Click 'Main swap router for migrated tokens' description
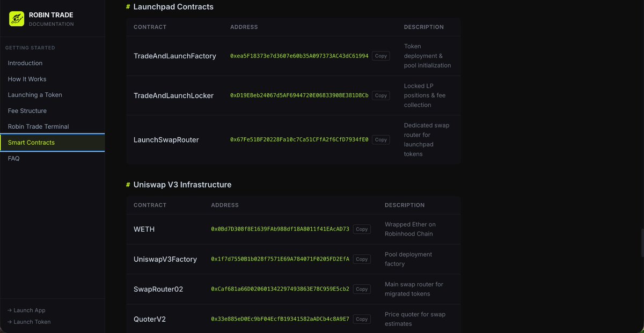Image resolution: width=644 pixels, height=333 pixels. point(415,289)
